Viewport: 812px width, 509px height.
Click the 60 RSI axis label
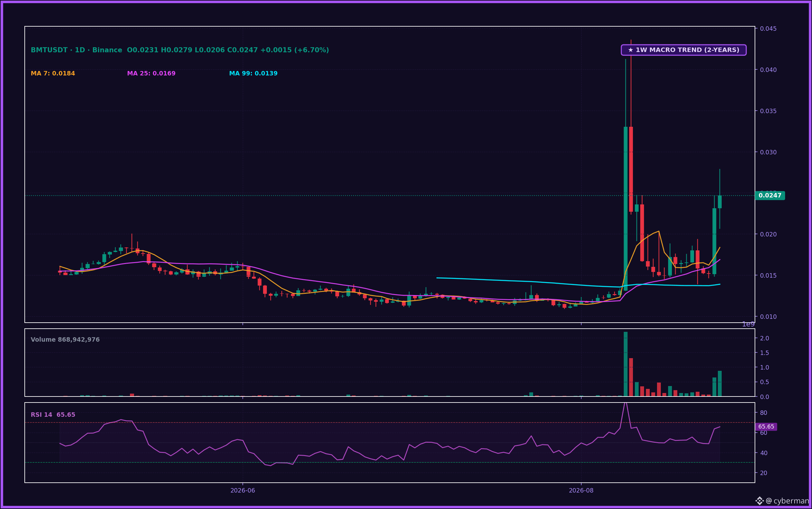pyautogui.click(x=764, y=433)
